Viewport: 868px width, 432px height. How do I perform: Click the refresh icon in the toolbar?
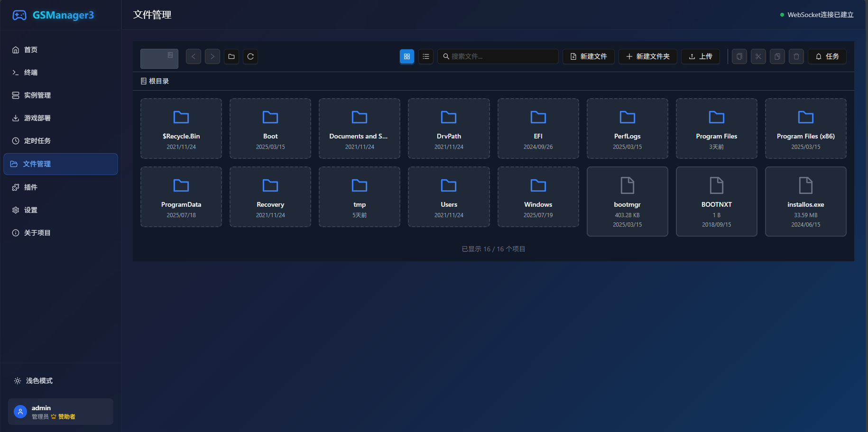[250, 56]
